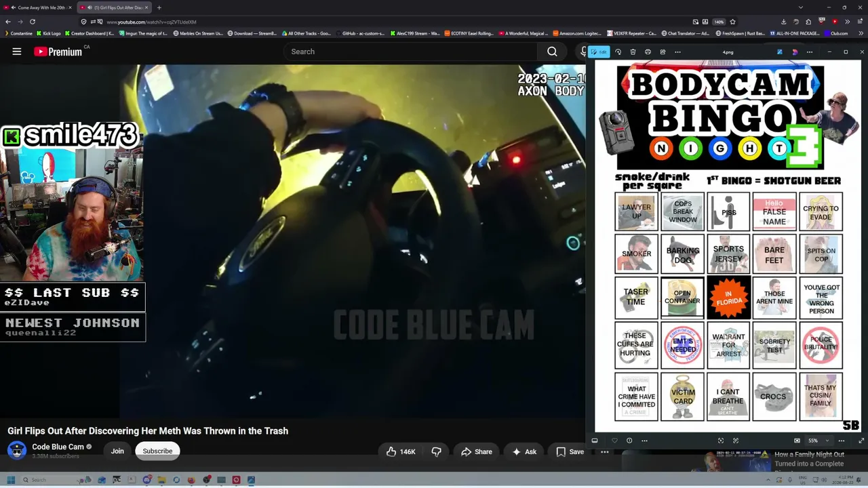Screen dimensions: 868x488
Task: Expand the system tray hidden icons
Action: click(767, 480)
